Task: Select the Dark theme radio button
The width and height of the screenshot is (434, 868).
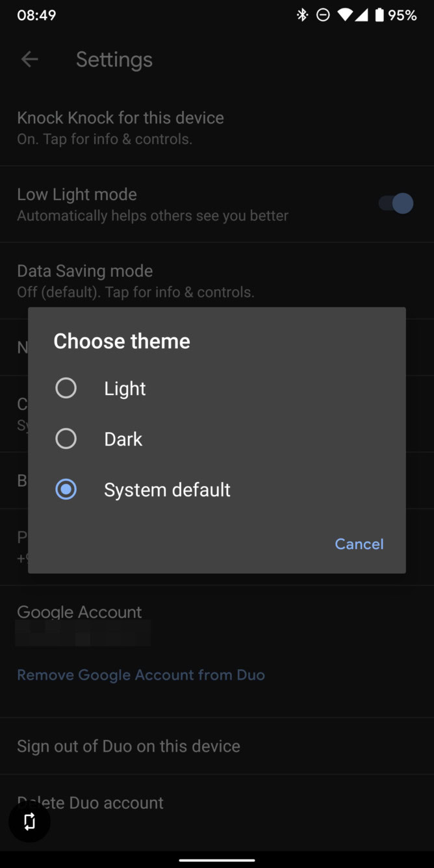Action: 66,439
